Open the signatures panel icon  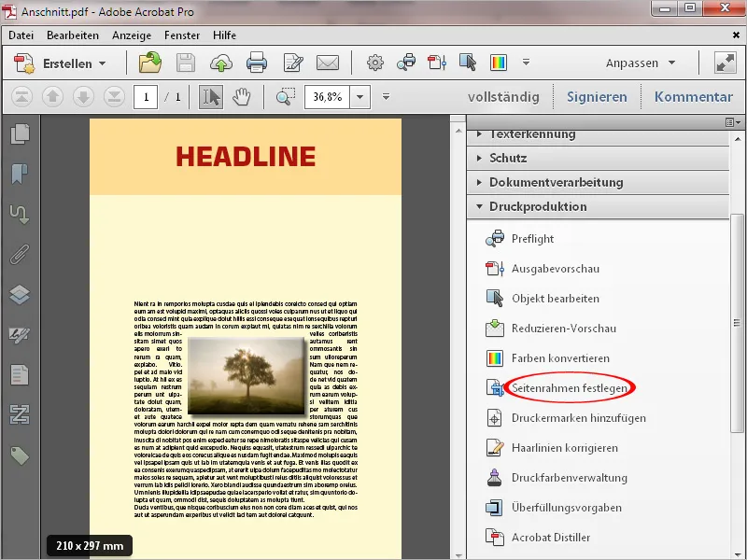pos(20,335)
